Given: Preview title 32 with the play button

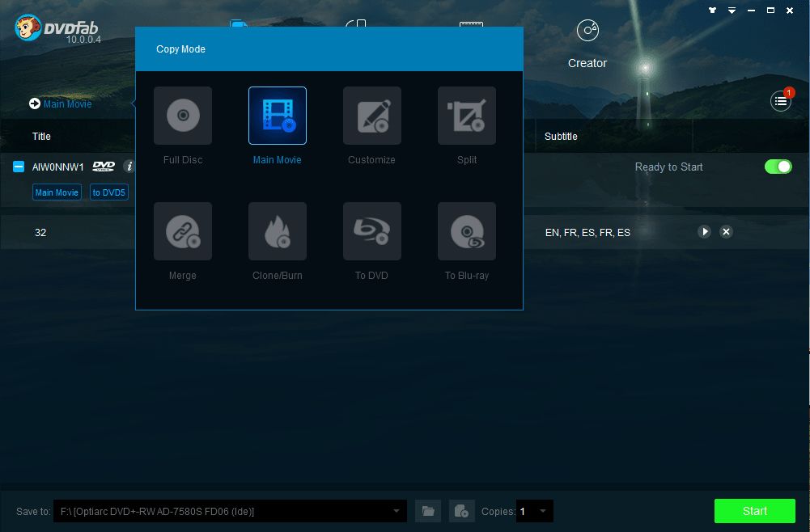Looking at the screenshot, I should pos(705,232).
